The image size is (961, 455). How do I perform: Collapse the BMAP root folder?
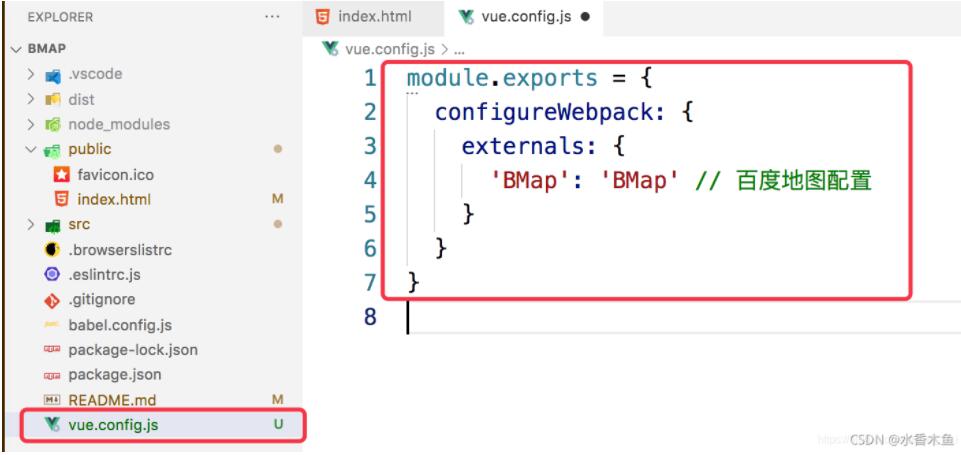pyautogui.click(x=15, y=49)
